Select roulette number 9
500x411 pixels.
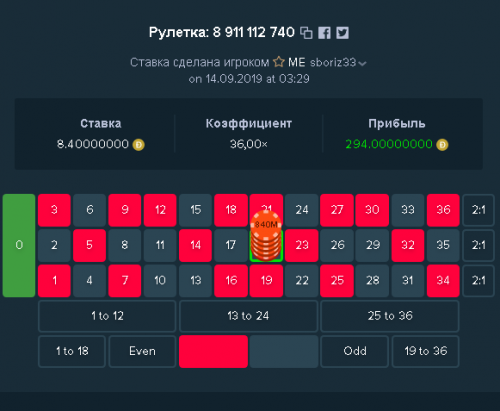tap(125, 210)
